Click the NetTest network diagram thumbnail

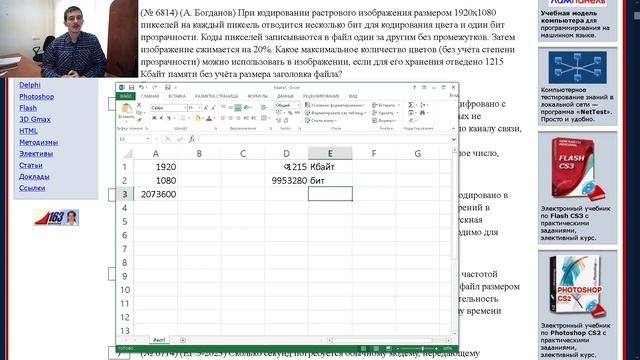578,67
